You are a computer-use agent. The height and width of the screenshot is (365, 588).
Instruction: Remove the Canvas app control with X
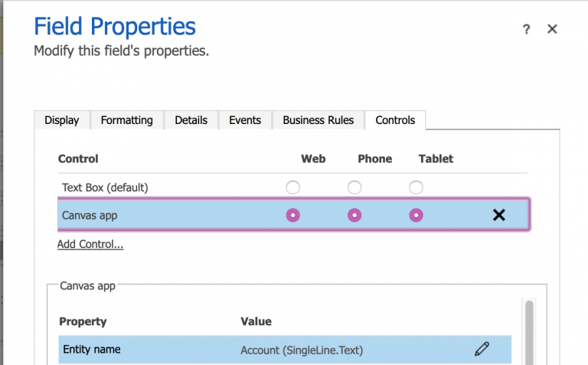pyautogui.click(x=499, y=215)
